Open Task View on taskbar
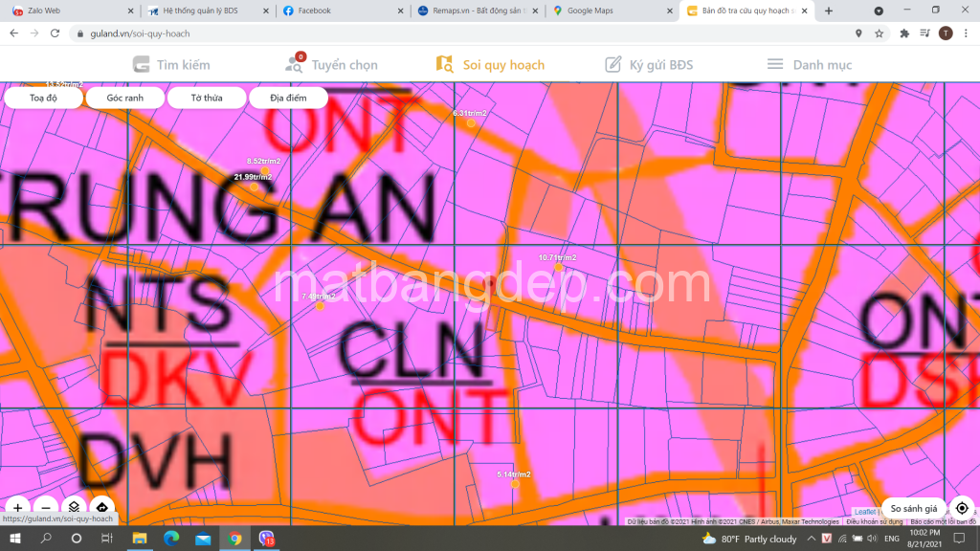 pyautogui.click(x=107, y=538)
